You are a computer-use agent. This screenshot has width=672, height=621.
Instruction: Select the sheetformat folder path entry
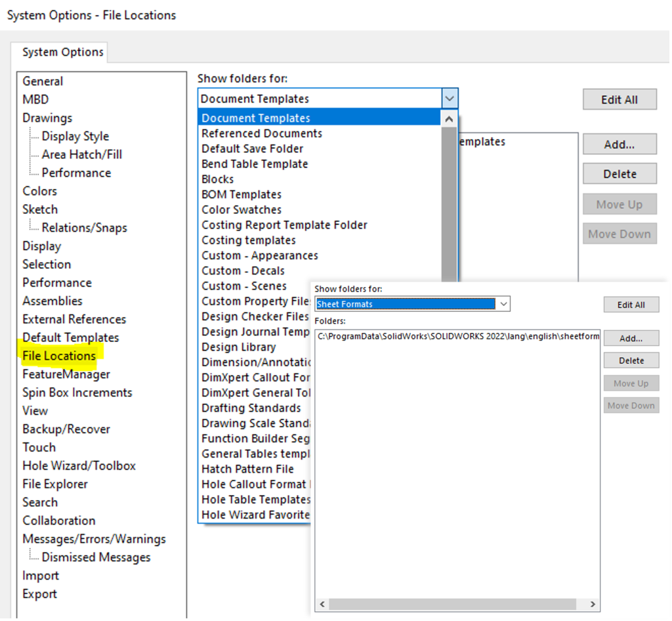[x=457, y=336]
